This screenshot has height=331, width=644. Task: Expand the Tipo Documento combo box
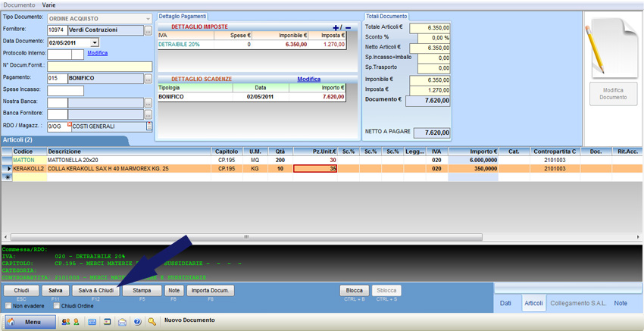pos(147,17)
